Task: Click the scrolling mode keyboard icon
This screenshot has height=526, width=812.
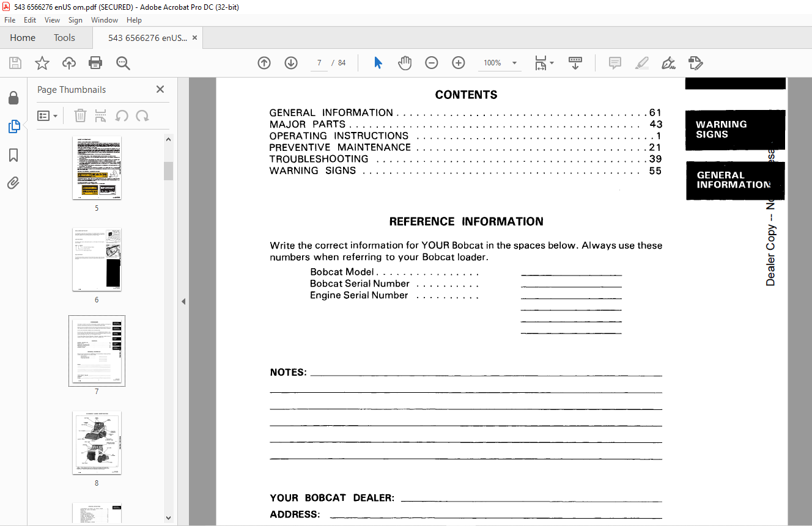Action: click(575, 63)
